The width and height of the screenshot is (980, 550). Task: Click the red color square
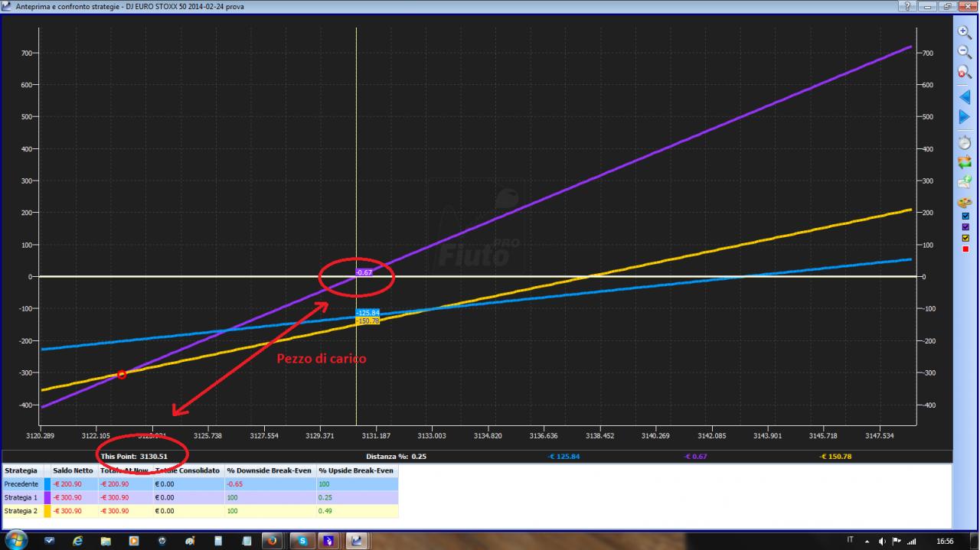pos(965,249)
